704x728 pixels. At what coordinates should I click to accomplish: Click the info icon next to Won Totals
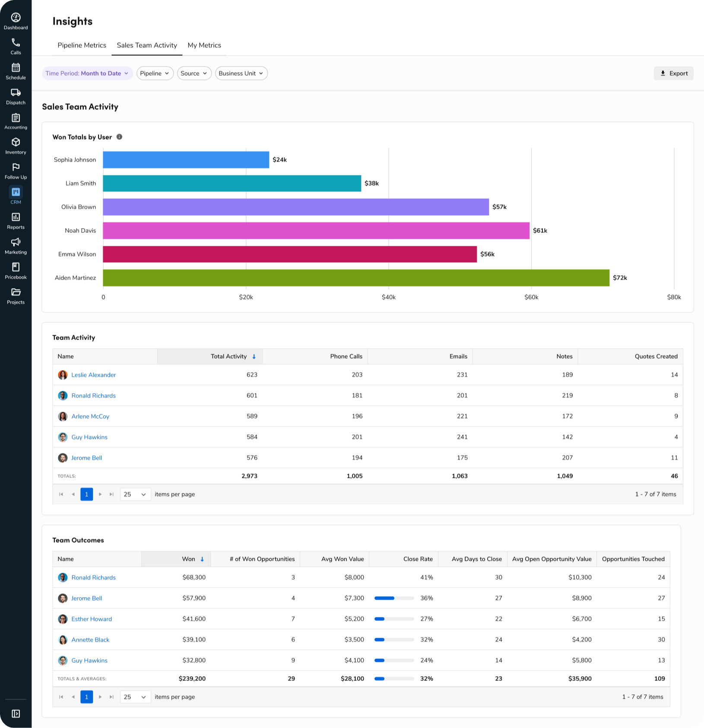[120, 137]
